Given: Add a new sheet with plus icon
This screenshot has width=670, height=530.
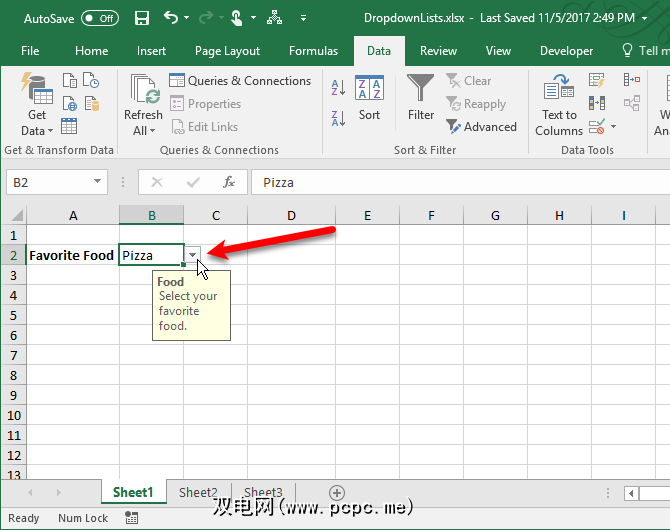Looking at the screenshot, I should coord(337,492).
